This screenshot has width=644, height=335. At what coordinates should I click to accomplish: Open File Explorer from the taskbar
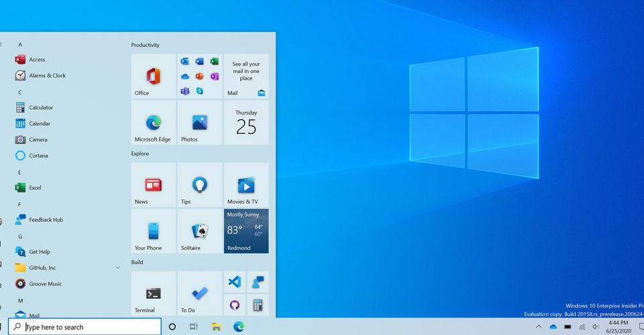[x=217, y=327]
